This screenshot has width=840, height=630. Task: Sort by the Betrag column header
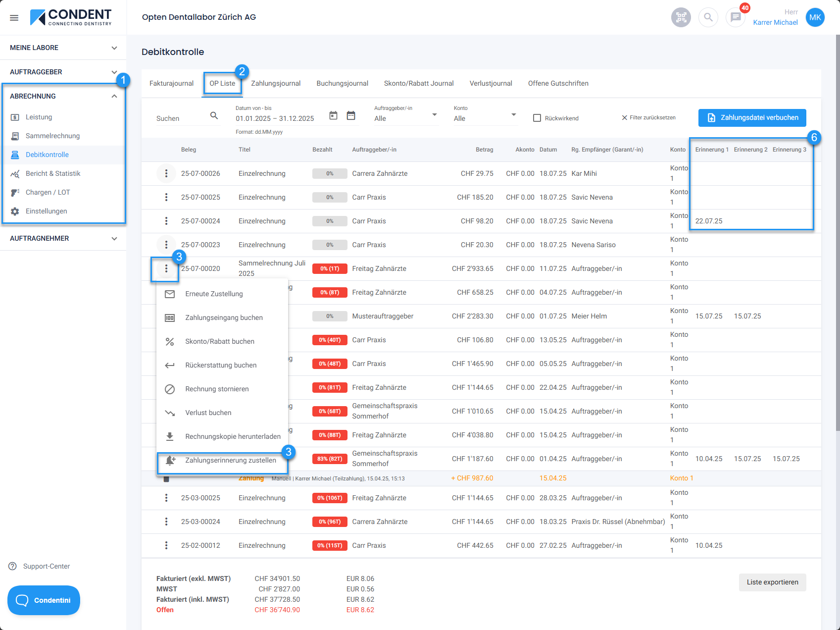coord(484,150)
